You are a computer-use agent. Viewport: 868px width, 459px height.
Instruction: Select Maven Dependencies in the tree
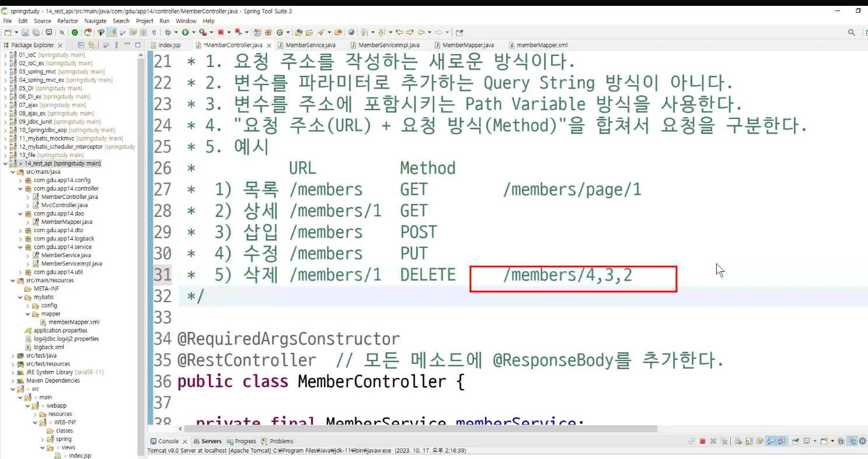[53, 381]
